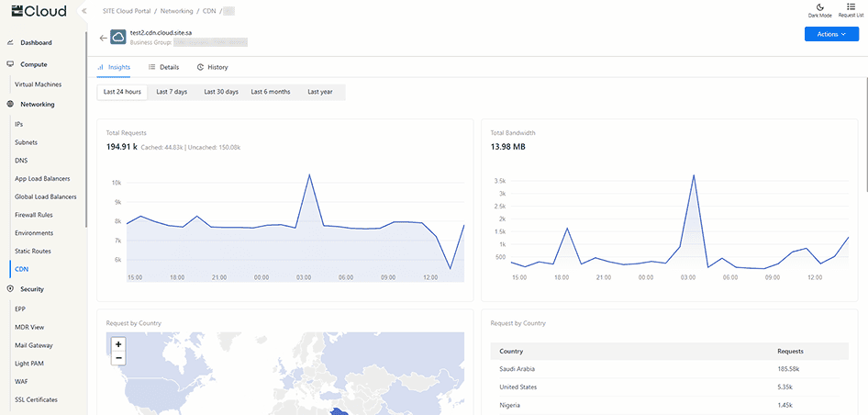Click the back arrow beside CDN name
This screenshot has width=868, height=415.
(x=103, y=38)
